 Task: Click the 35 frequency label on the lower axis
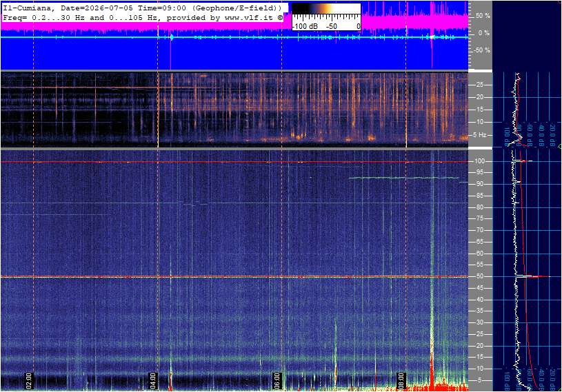479,311
